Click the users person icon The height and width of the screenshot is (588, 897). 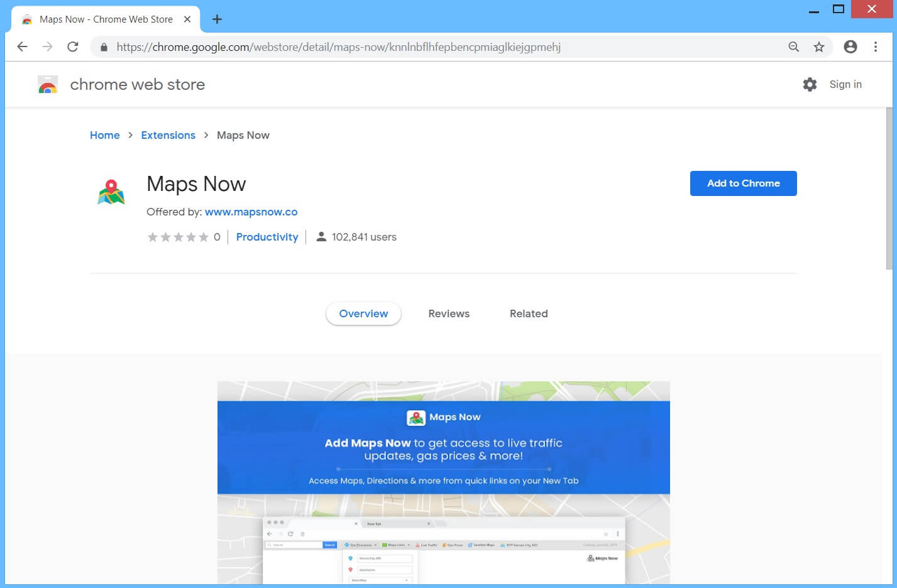[x=321, y=237]
